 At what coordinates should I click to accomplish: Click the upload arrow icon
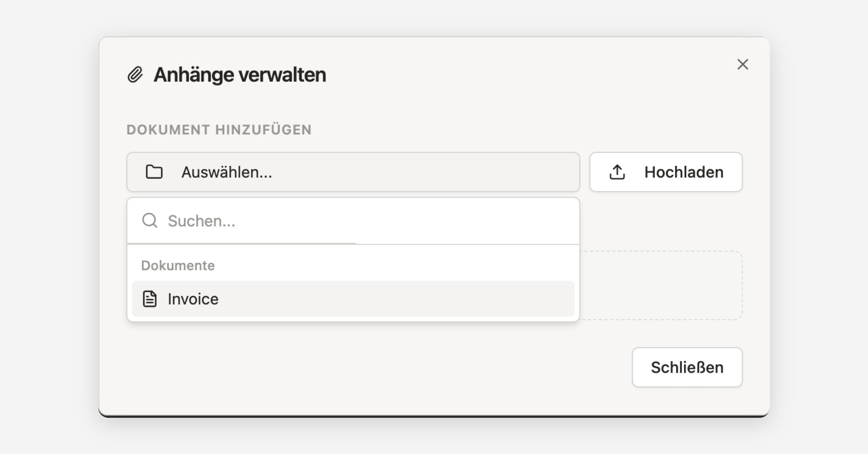coord(617,172)
